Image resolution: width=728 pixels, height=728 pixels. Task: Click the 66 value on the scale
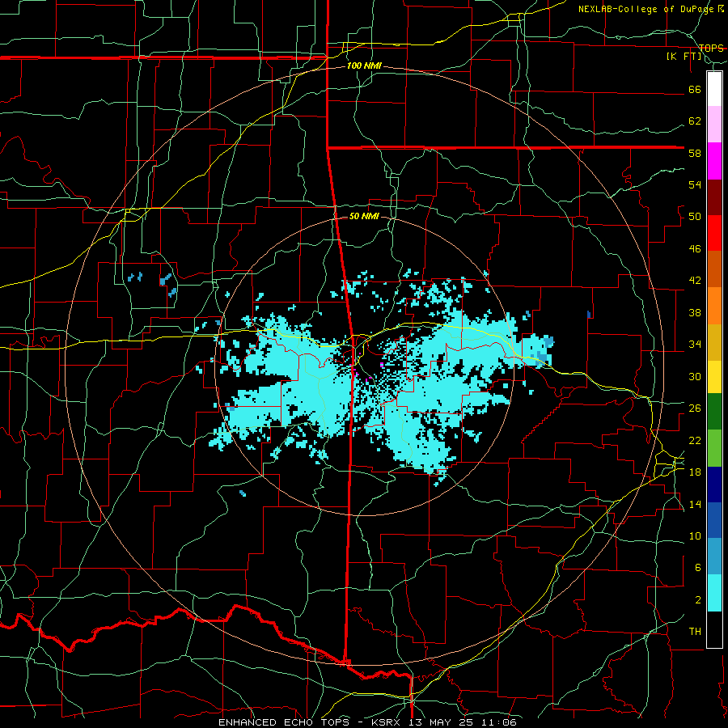coord(695,90)
